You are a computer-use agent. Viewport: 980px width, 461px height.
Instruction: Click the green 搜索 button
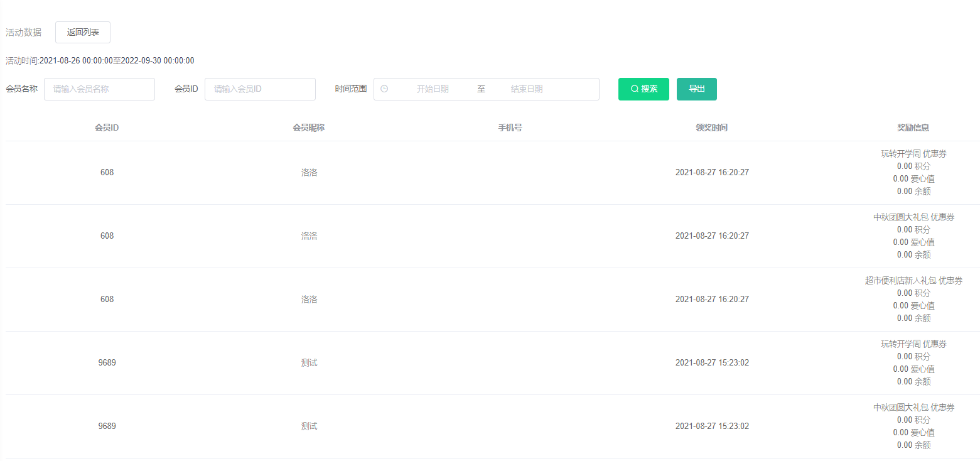(643, 89)
